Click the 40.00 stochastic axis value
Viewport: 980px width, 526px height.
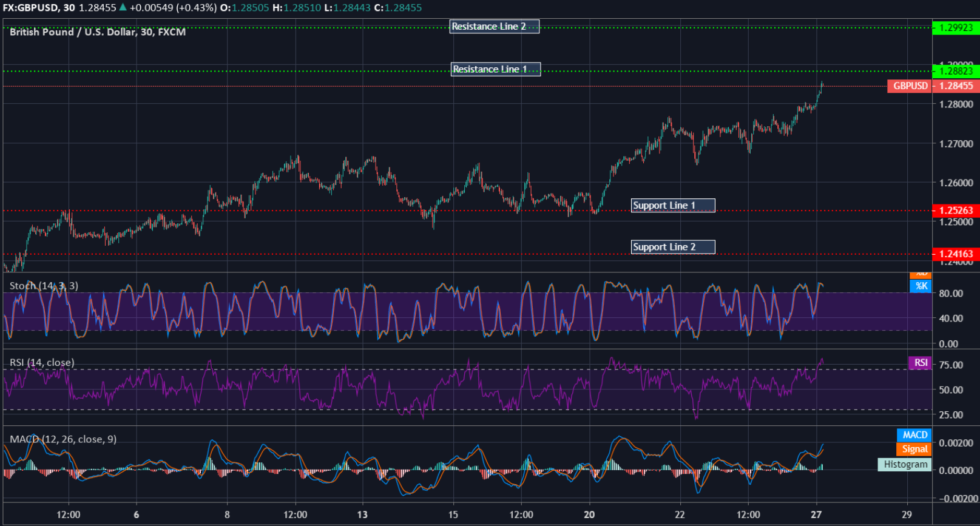click(951, 319)
